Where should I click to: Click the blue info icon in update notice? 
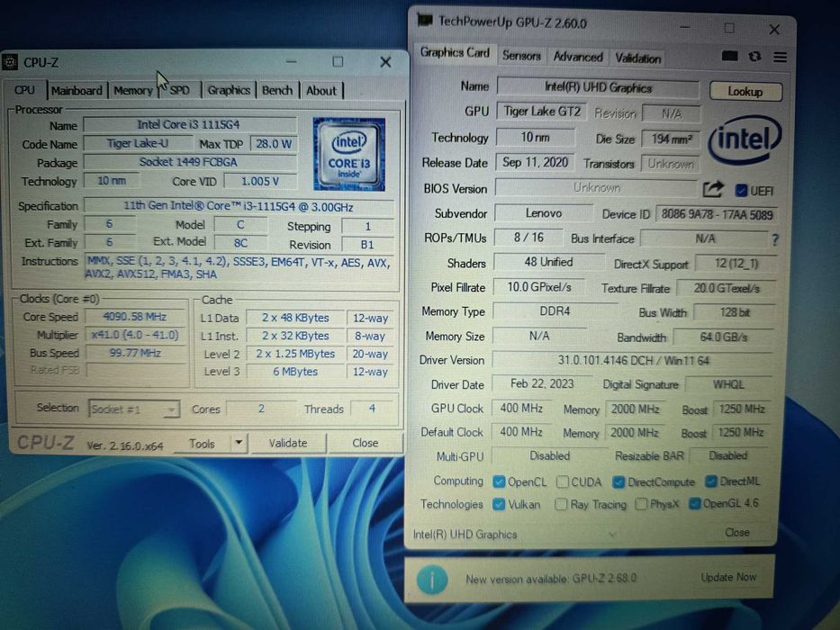tap(432, 579)
